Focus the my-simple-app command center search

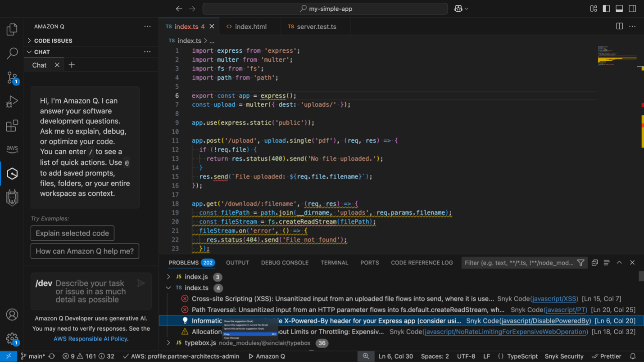[x=325, y=9]
